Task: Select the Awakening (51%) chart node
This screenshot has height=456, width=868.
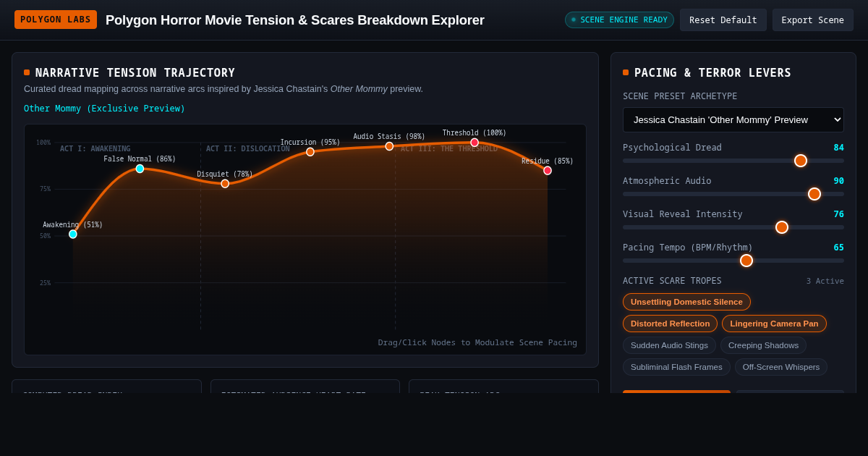Action: (x=73, y=235)
